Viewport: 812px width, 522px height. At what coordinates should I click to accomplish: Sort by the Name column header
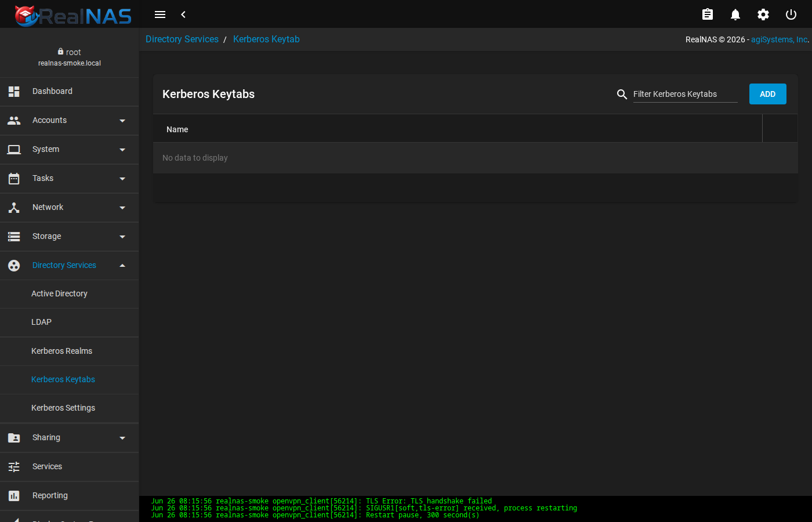177,129
